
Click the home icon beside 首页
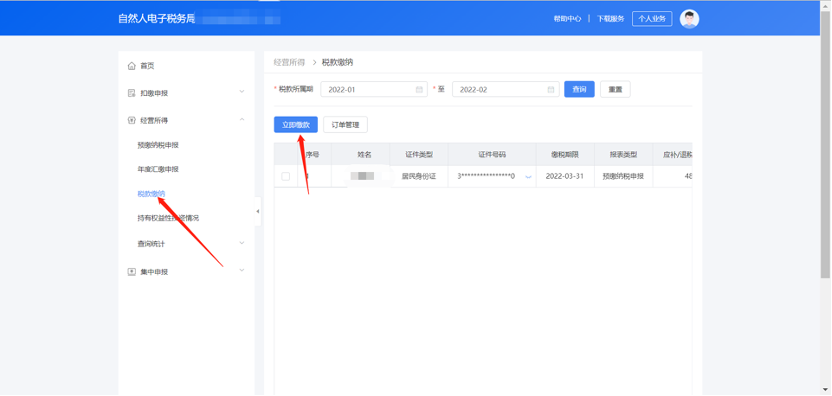(x=132, y=66)
